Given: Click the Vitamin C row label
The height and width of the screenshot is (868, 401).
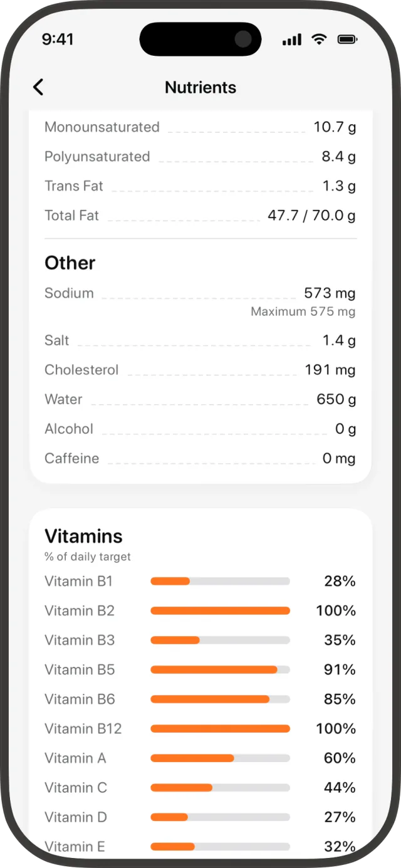Looking at the screenshot, I should click(x=76, y=788).
